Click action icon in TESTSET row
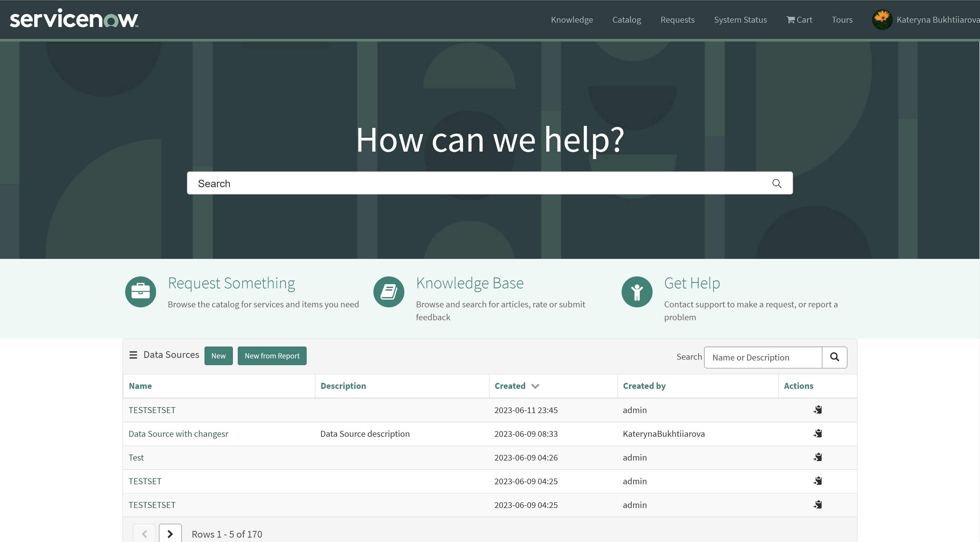The height and width of the screenshot is (542, 980). [x=818, y=481]
